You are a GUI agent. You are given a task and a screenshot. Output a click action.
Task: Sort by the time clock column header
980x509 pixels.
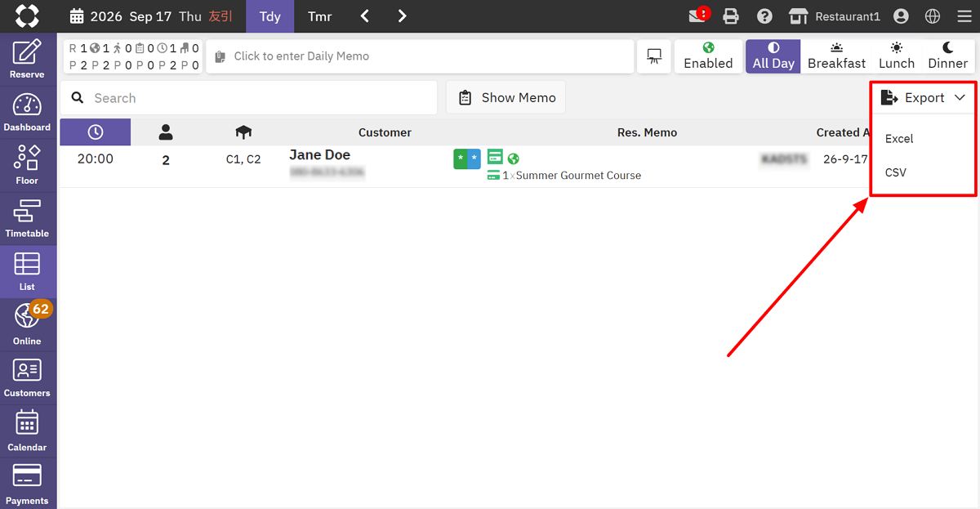coord(96,132)
